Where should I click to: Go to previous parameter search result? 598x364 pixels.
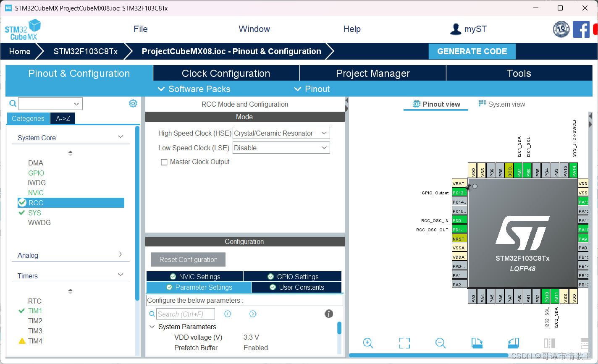coord(228,314)
